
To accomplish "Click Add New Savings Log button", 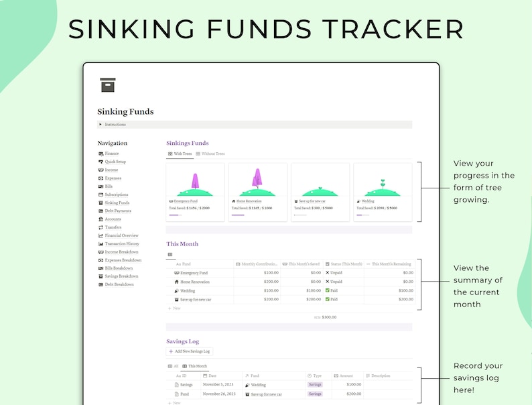I will pos(190,351).
